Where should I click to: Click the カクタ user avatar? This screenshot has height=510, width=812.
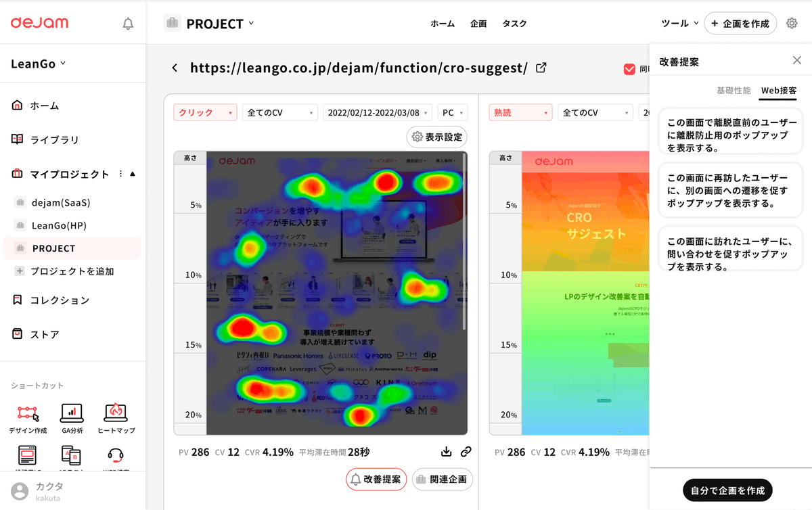point(20,491)
